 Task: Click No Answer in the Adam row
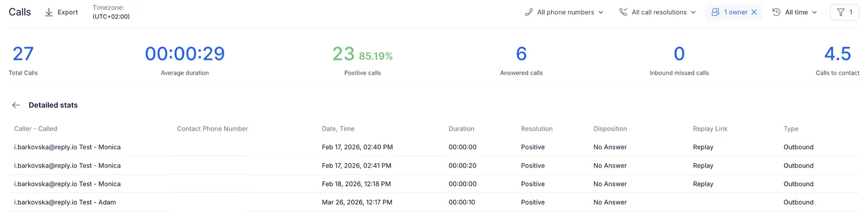click(x=610, y=202)
